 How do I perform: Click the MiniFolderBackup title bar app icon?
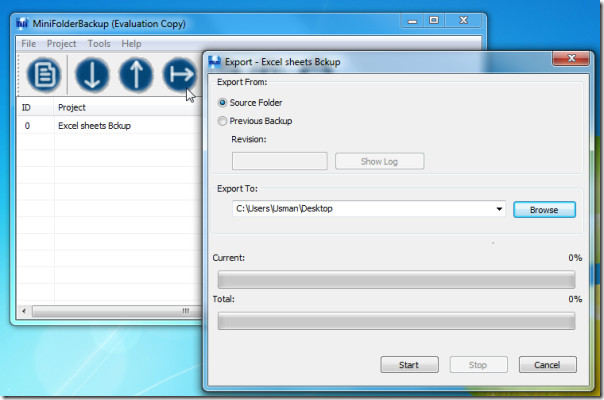click(x=22, y=24)
